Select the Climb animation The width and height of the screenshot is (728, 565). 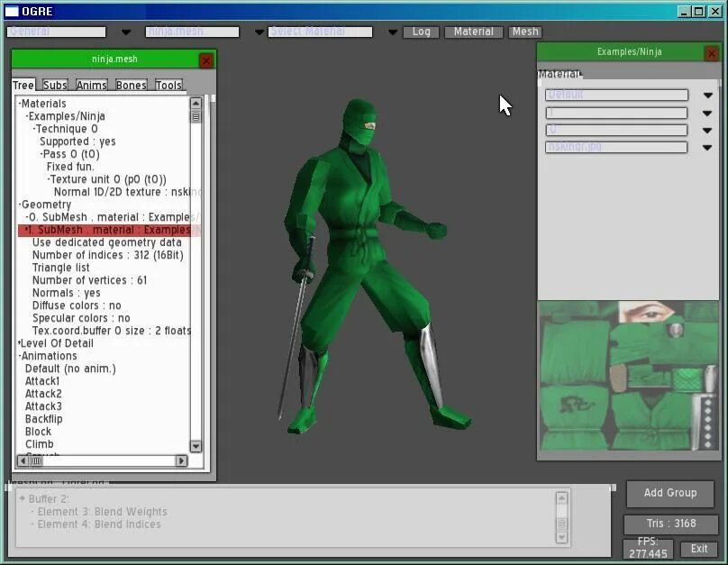click(x=39, y=444)
